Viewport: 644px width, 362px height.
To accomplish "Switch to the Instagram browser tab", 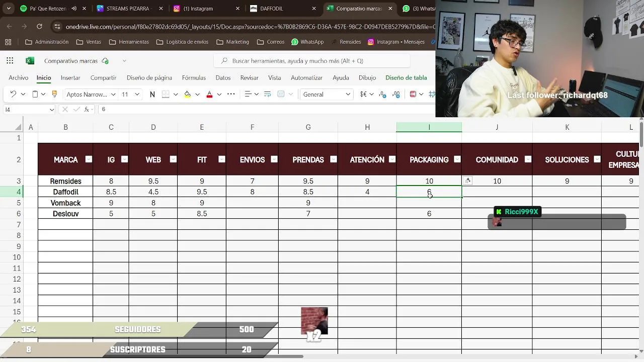I will (x=206, y=9).
